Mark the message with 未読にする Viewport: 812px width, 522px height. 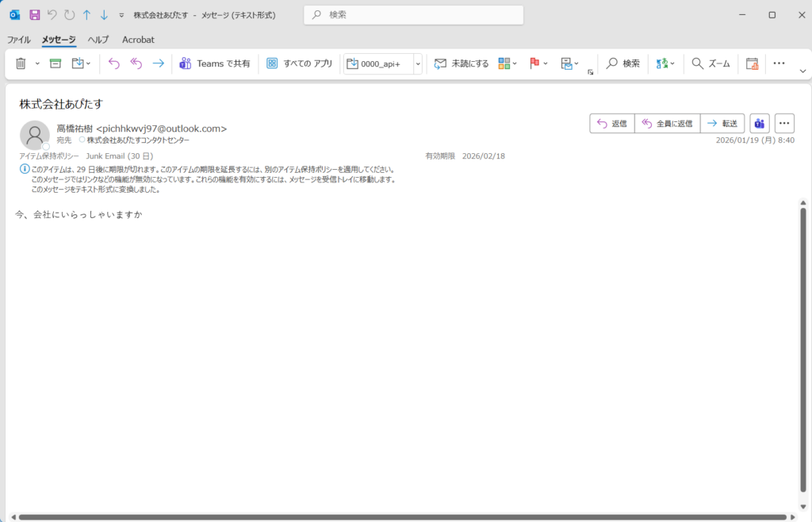coord(462,63)
